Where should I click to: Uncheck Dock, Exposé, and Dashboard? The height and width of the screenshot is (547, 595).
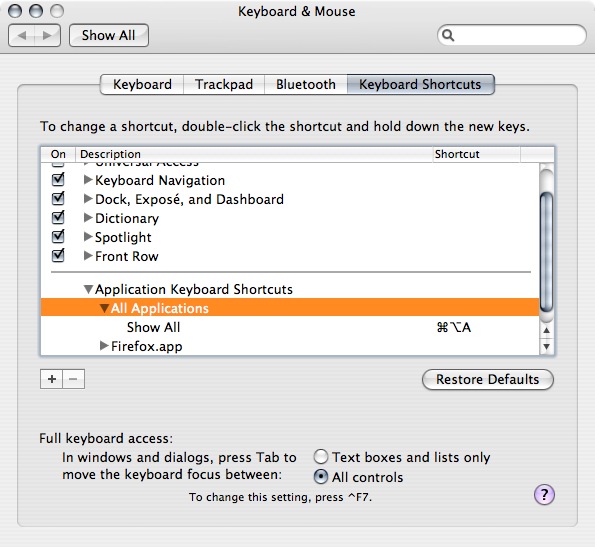tap(58, 198)
